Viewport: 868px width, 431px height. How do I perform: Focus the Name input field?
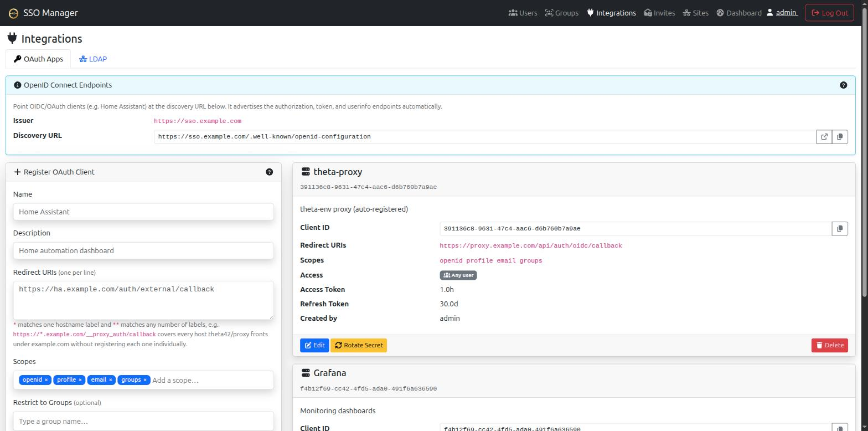point(143,212)
